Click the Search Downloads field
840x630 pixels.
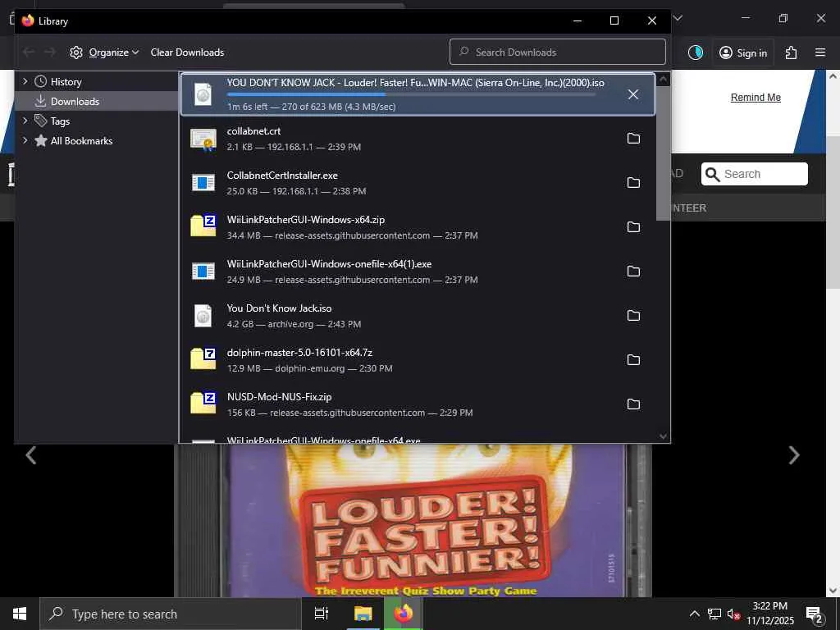(558, 52)
